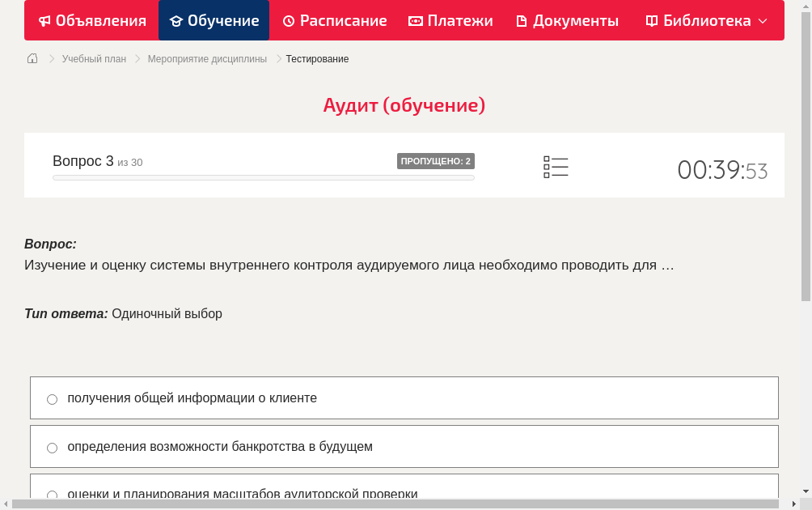Open the Платежи menu section
The image size is (812, 510).
[450, 20]
